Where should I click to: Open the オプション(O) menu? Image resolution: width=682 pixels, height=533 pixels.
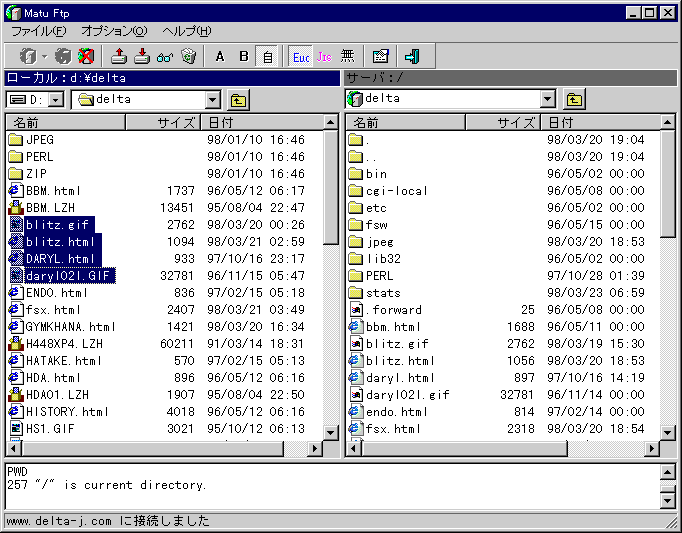[114, 31]
